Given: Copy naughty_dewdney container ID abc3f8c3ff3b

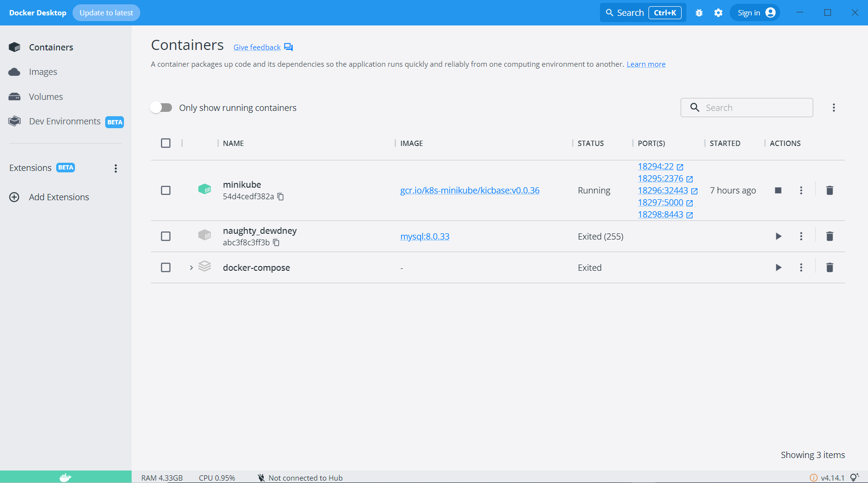Looking at the screenshot, I should click(x=276, y=242).
